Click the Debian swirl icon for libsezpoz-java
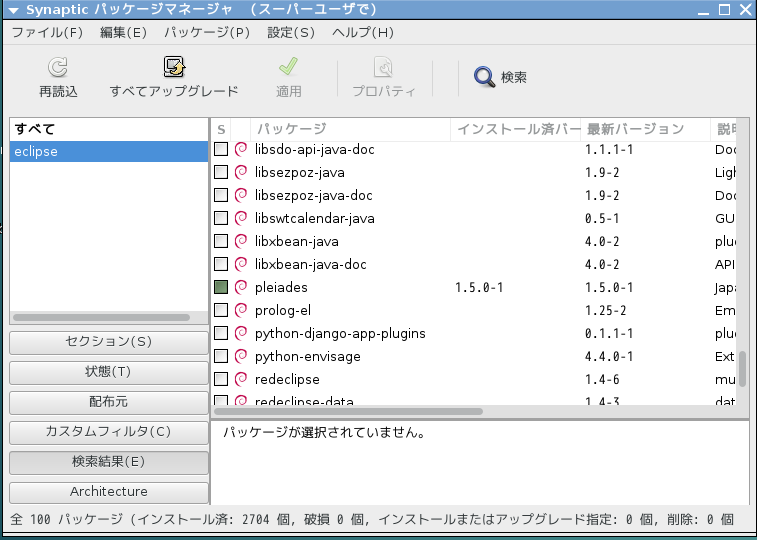This screenshot has height=540, width=757. point(241,172)
